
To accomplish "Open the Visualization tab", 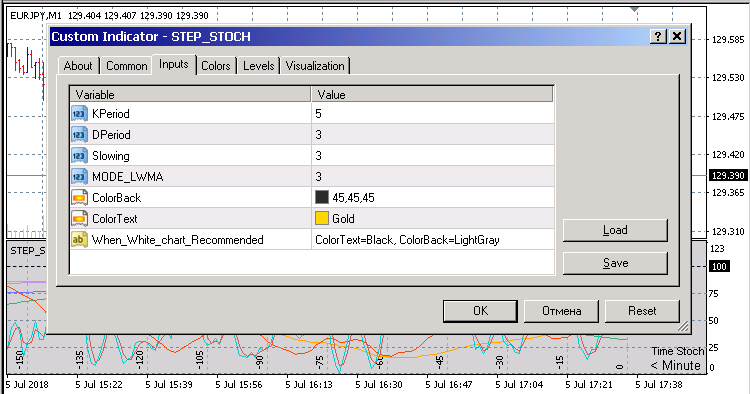I will 315,66.
